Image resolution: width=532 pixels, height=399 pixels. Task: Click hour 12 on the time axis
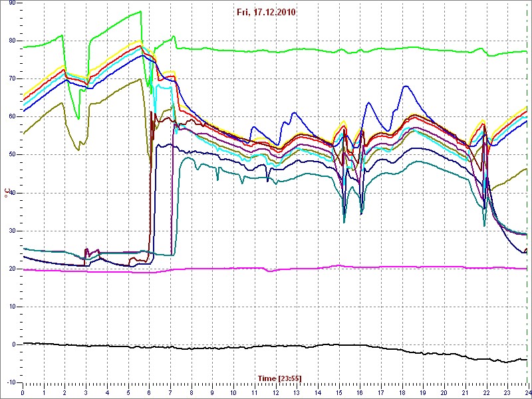pyautogui.click(x=275, y=392)
